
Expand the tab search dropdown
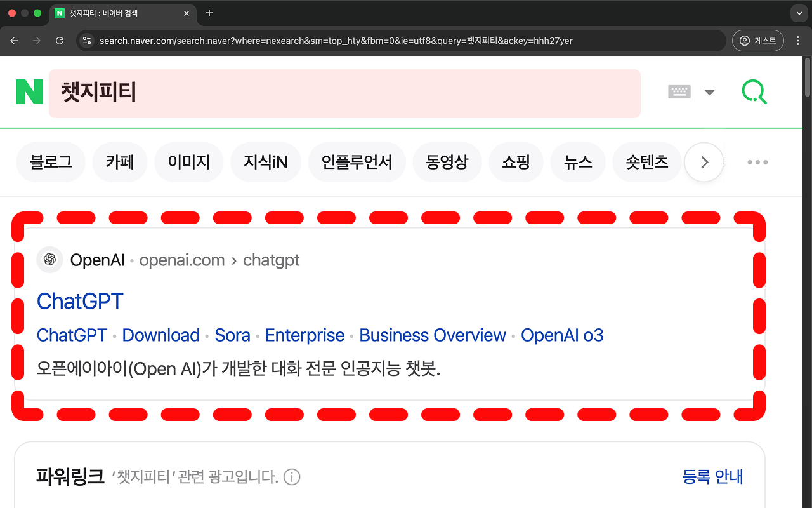click(798, 13)
